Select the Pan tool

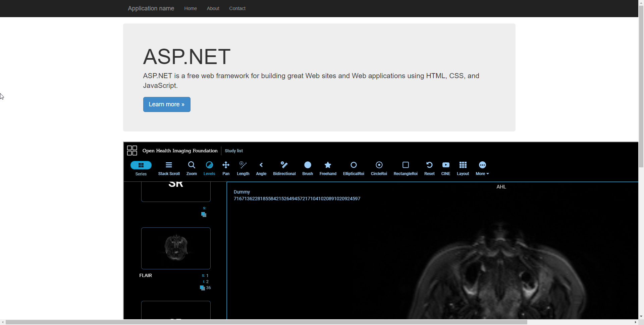tap(226, 168)
